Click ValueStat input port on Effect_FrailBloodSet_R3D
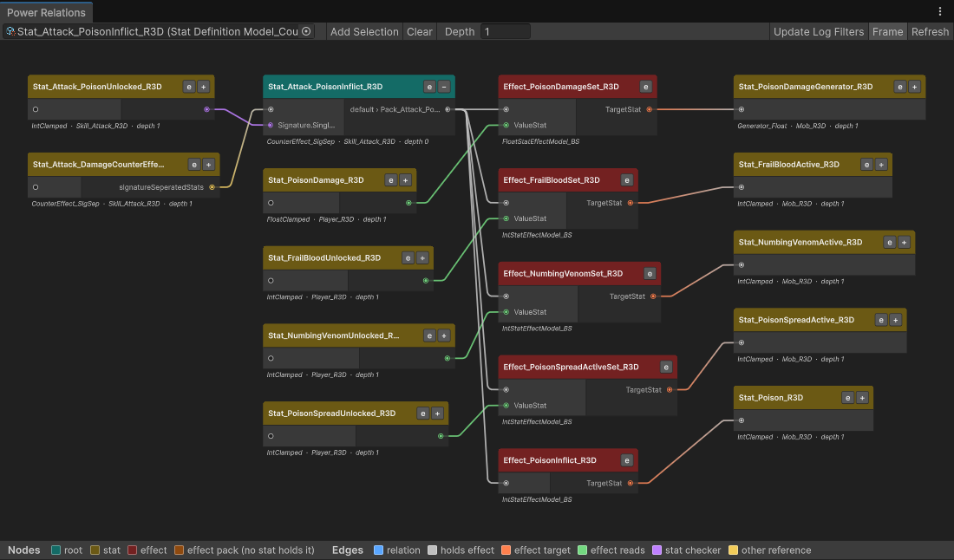The height and width of the screenshot is (560, 954). point(506,219)
